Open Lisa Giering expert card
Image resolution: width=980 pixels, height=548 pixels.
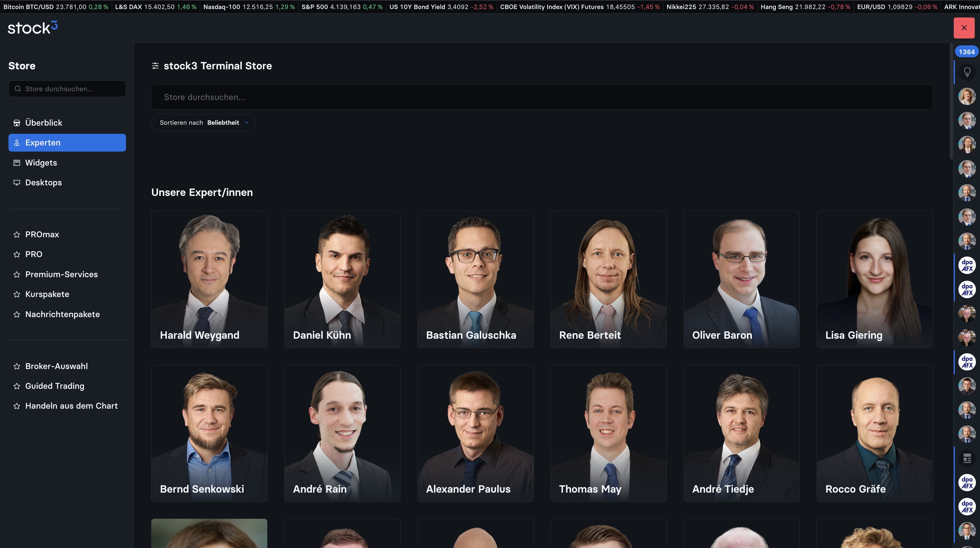click(875, 280)
